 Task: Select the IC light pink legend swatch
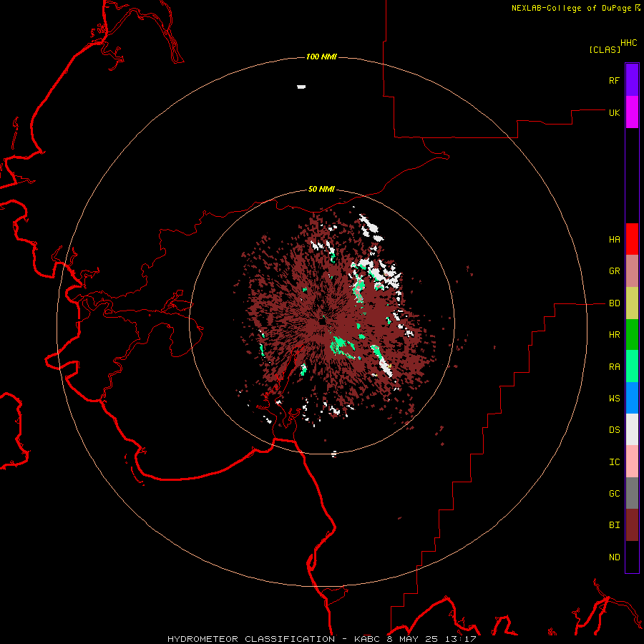coord(632,462)
